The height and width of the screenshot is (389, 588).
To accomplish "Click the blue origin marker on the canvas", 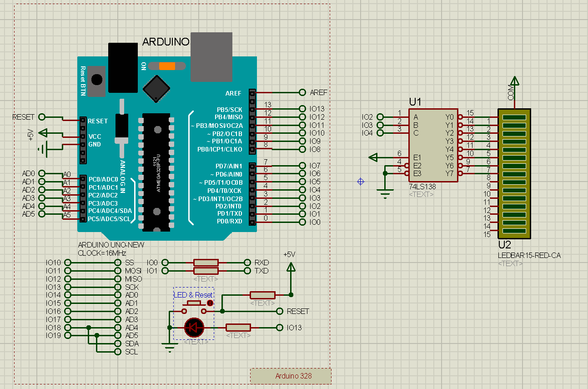I will click(x=361, y=182).
